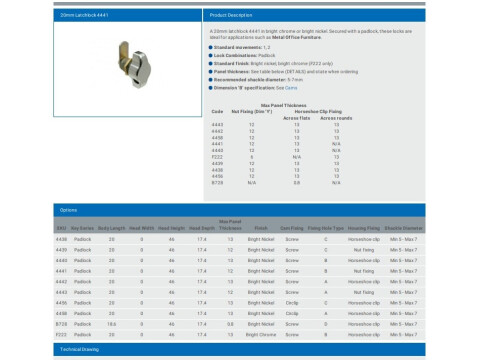
Task: Select SKU 4439 in the Options table
Action: pyautogui.click(x=61, y=250)
